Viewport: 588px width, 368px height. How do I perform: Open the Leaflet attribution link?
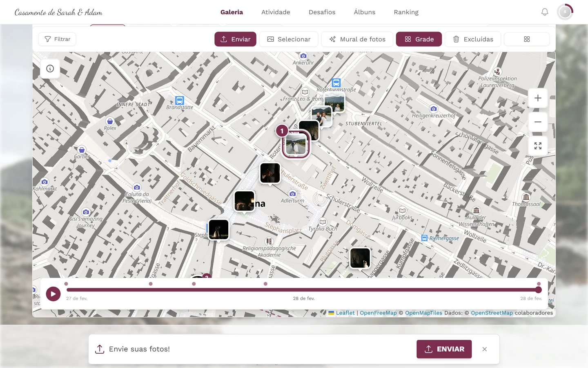click(345, 313)
